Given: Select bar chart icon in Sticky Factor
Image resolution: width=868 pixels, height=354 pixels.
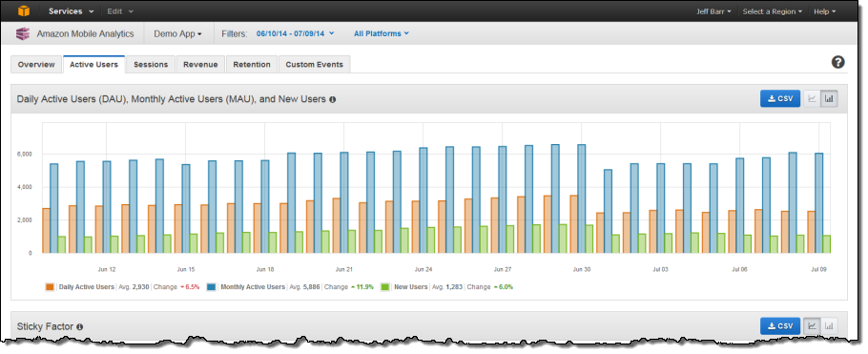Looking at the screenshot, I should pyautogui.click(x=829, y=326).
